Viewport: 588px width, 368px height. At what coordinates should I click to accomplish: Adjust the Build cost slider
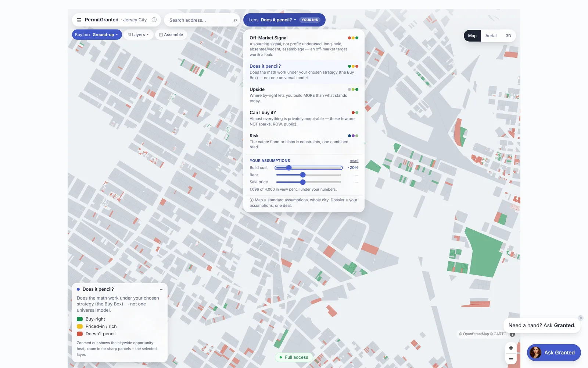tap(309, 168)
